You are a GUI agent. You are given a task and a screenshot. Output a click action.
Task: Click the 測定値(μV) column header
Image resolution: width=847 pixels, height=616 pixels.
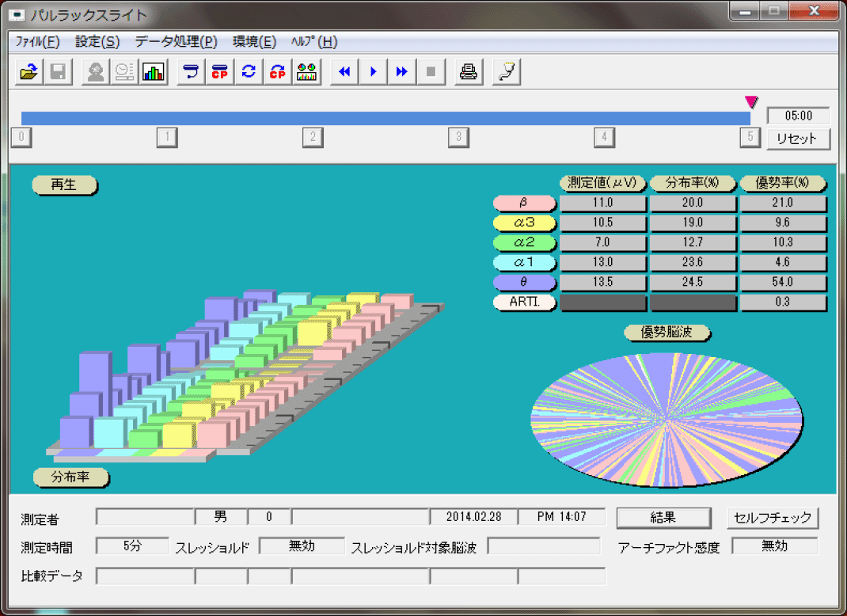coord(603,183)
